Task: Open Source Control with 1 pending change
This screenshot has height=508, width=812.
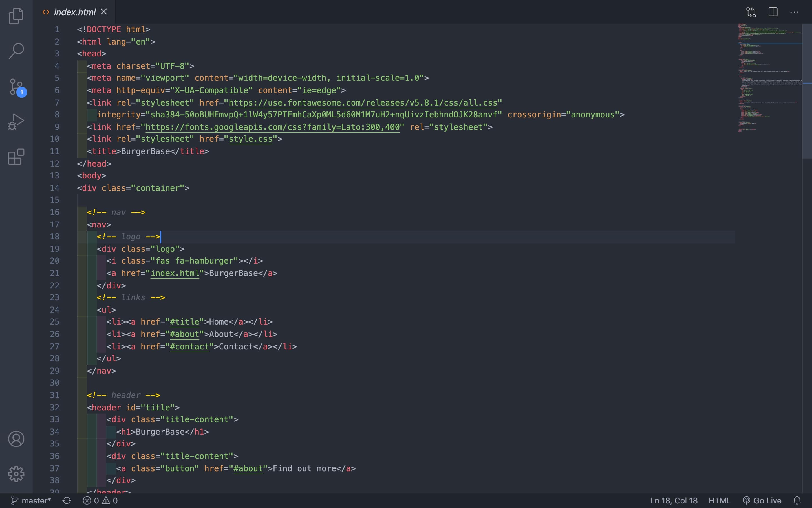Action: [17, 87]
